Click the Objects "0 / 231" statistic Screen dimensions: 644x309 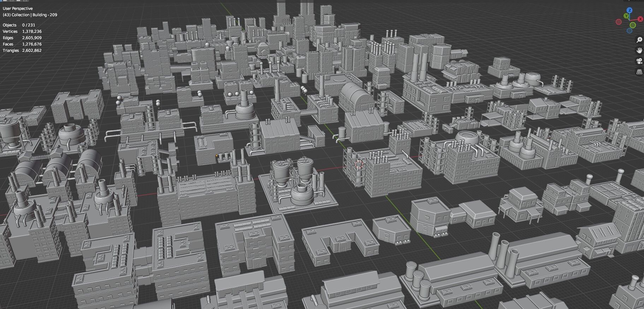tap(29, 25)
